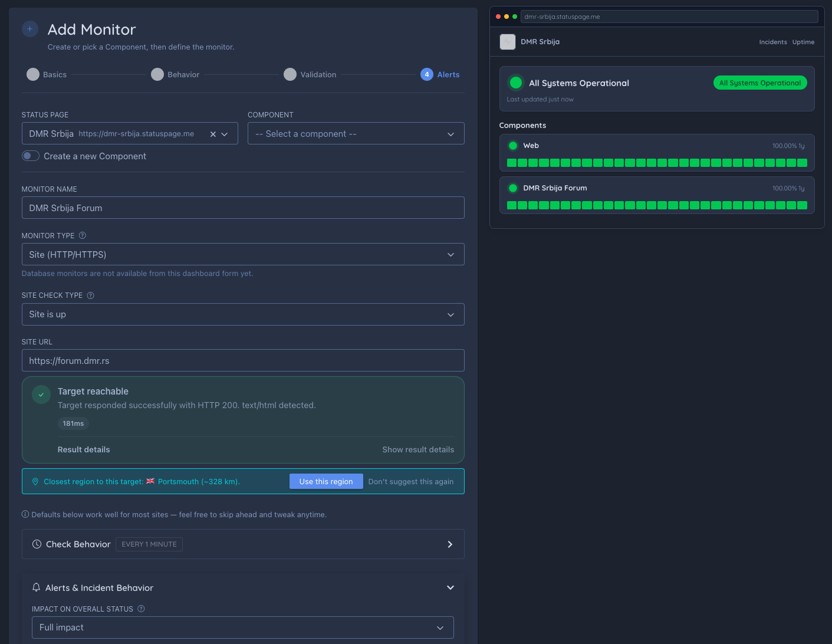Click DMR Srbija Forum 100.00% 1y value
The height and width of the screenshot is (644, 832).
788,188
